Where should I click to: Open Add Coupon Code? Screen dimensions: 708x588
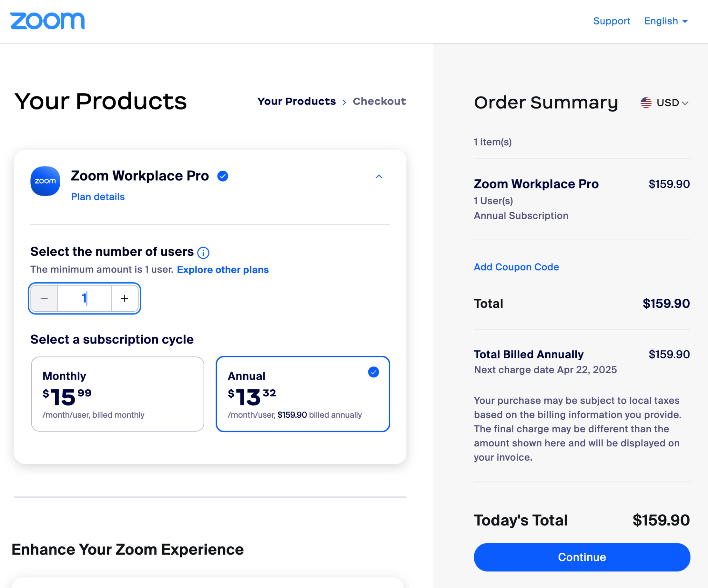click(516, 267)
